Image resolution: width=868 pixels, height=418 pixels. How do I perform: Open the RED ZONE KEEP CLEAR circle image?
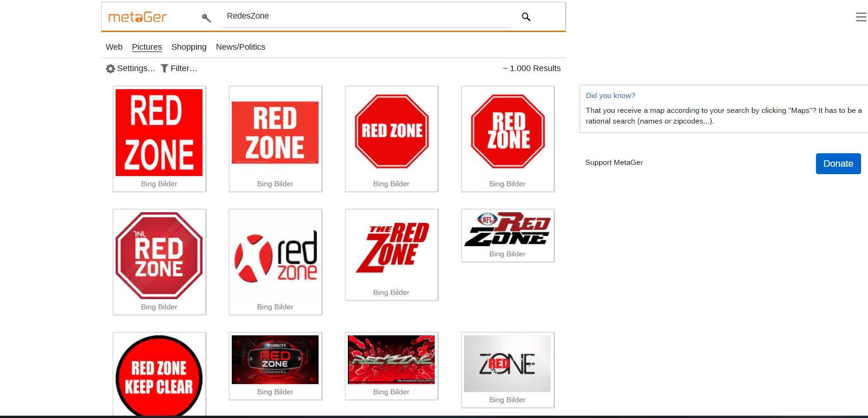[159, 376]
